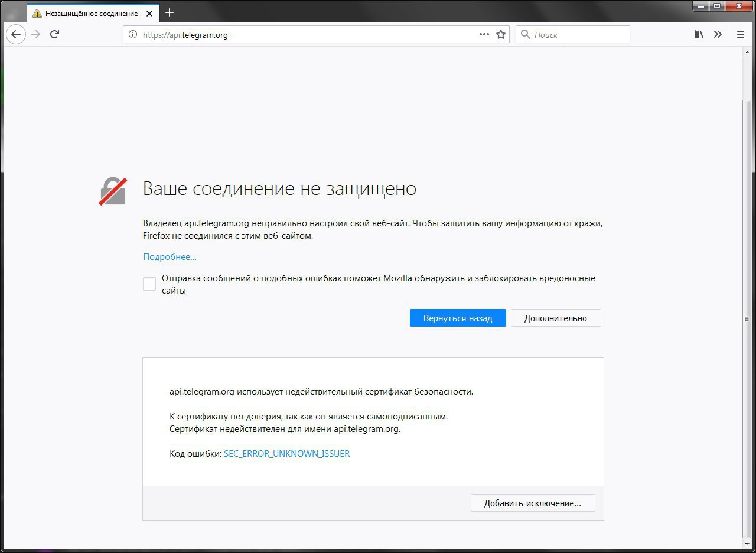Click the 'Вернуться назад' button
Image resolution: width=756 pixels, height=553 pixels.
coord(458,318)
